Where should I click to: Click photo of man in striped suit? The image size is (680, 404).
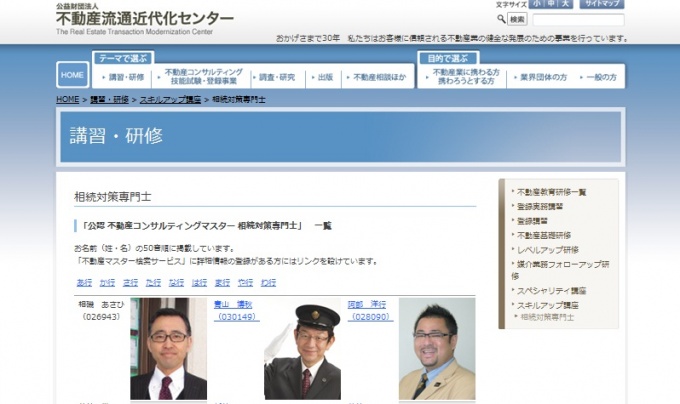click(x=169, y=349)
